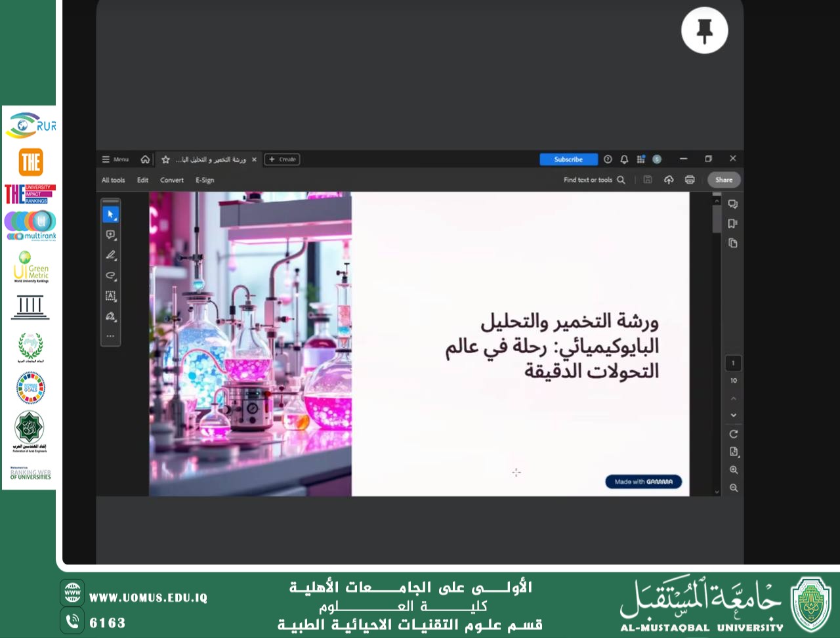The height and width of the screenshot is (638, 840).
Task: Expand the more tools ellipsis in toolbar
Action: pyautogui.click(x=110, y=336)
